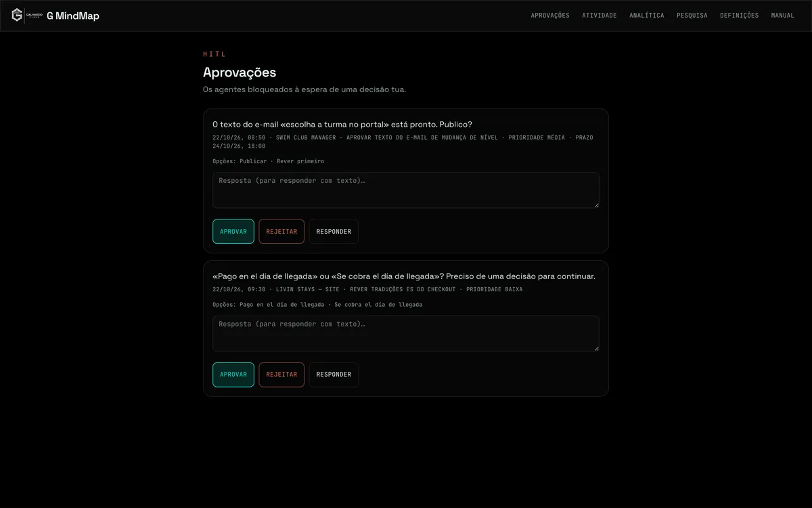
Task: Open the Manual page
Action: coord(783,16)
